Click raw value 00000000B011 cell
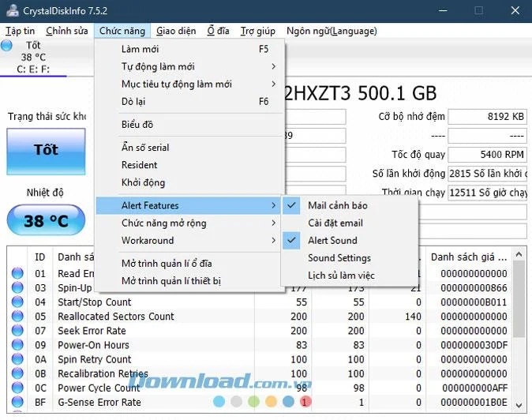The image size is (532, 420). click(x=474, y=302)
